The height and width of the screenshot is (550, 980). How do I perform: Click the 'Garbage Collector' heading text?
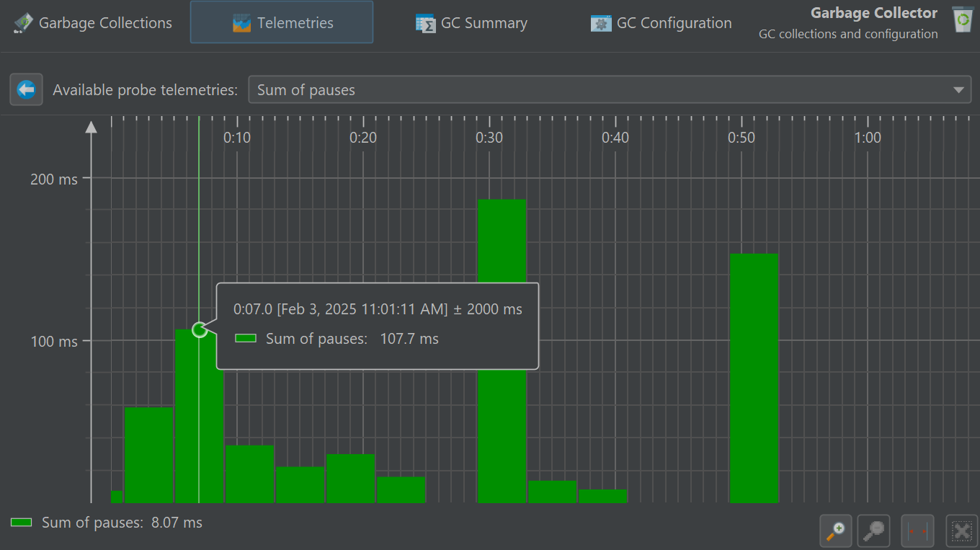point(874,13)
